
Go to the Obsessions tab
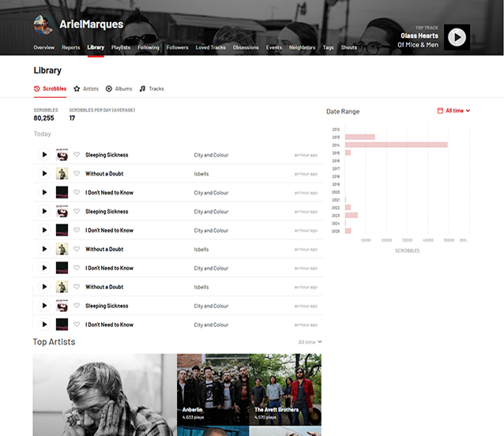click(246, 47)
